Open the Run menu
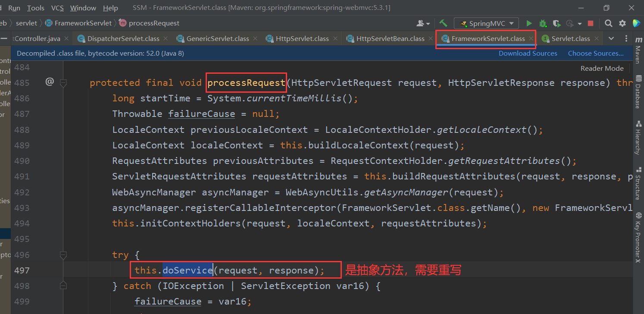The width and height of the screenshot is (644, 314). (14, 8)
